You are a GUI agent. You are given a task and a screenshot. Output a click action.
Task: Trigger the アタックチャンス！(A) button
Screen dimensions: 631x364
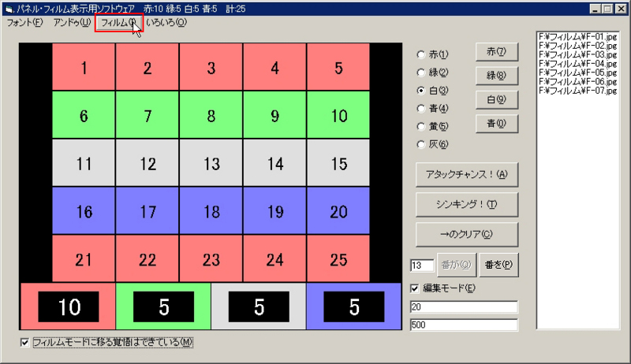click(x=467, y=174)
